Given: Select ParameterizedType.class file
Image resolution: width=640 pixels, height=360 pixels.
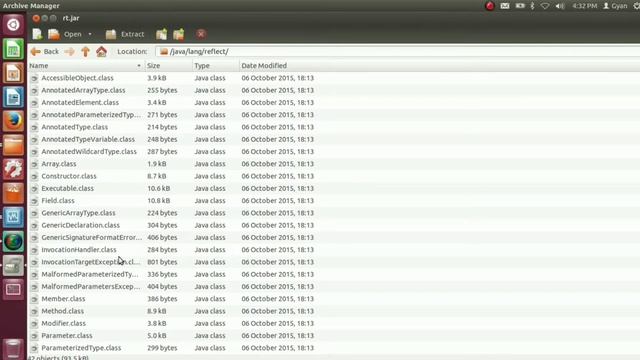Looking at the screenshot, I should point(81,348).
